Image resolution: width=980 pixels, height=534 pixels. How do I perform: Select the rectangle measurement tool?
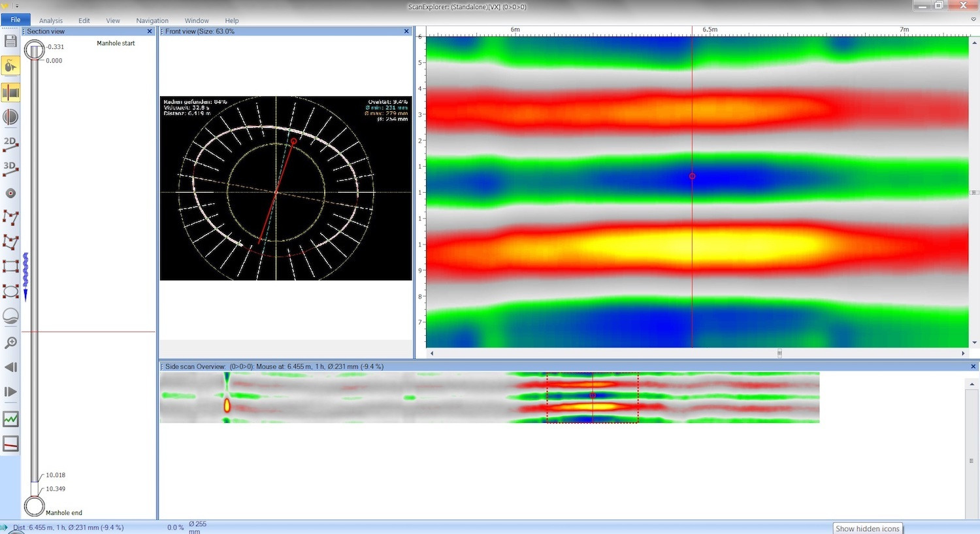pos(10,266)
